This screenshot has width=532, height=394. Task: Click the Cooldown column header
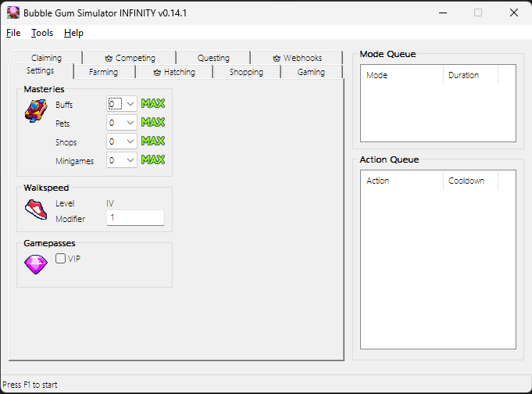(470, 181)
